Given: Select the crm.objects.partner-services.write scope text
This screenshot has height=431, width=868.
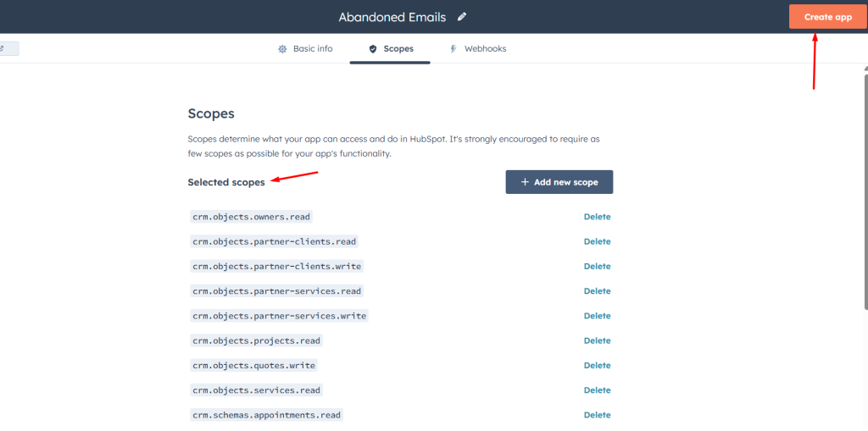Looking at the screenshot, I should (x=280, y=316).
